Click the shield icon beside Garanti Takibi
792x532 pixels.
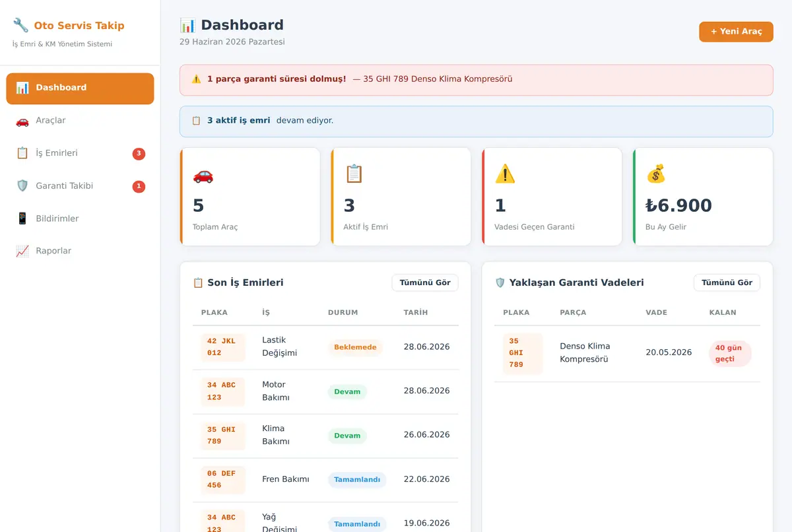tap(22, 186)
